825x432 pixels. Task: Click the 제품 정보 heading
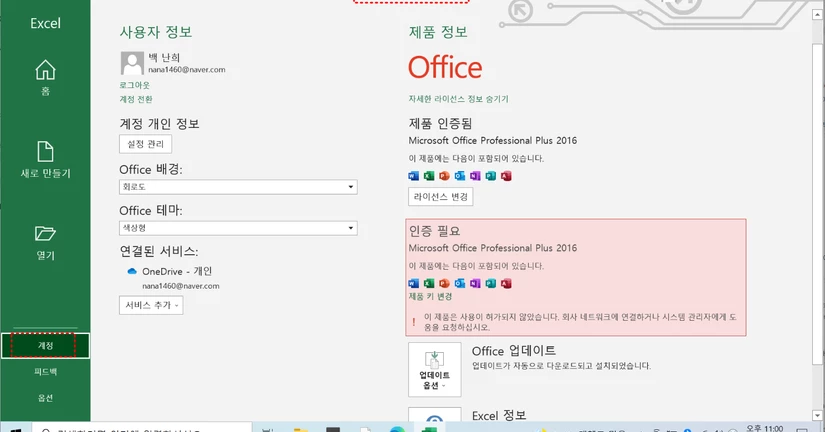(438, 32)
